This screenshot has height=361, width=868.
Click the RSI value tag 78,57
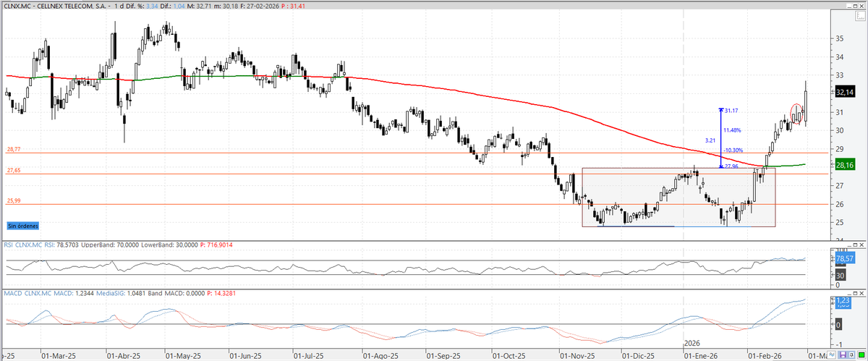(845, 258)
